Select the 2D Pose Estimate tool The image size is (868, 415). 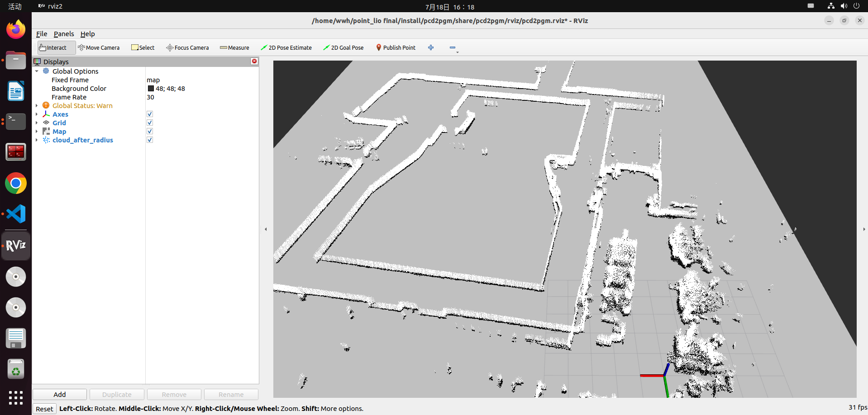click(286, 47)
